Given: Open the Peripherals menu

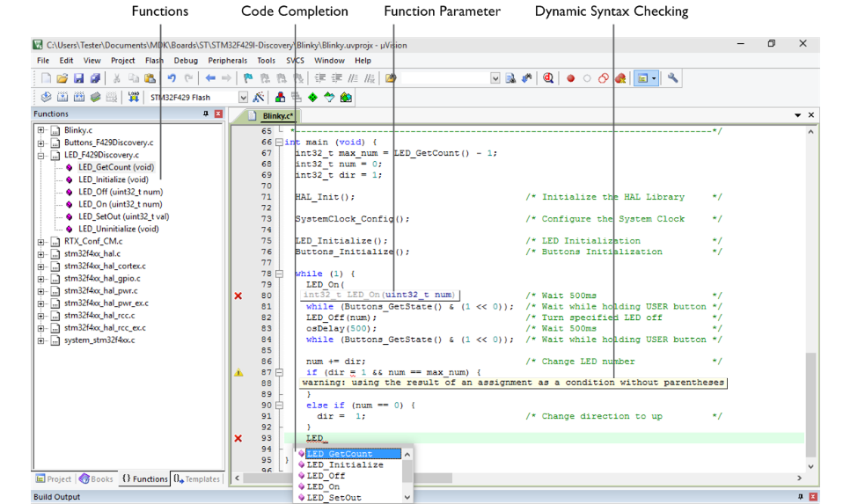Looking at the screenshot, I should pyautogui.click(x=228, y=61).
